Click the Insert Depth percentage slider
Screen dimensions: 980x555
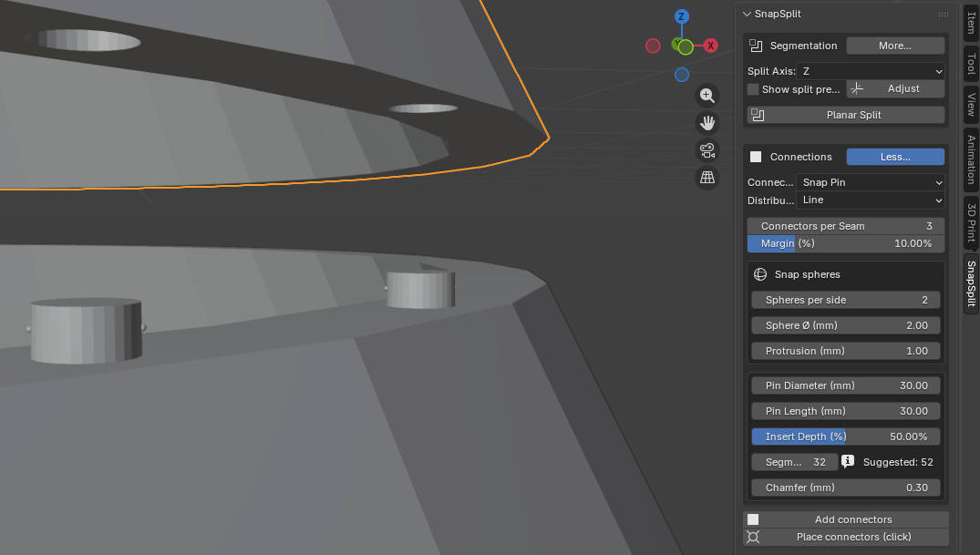[845, 437]
